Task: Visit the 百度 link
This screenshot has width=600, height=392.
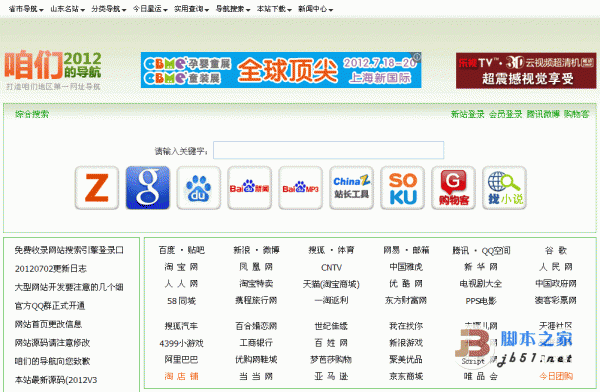Action: (x=167, y=250)
